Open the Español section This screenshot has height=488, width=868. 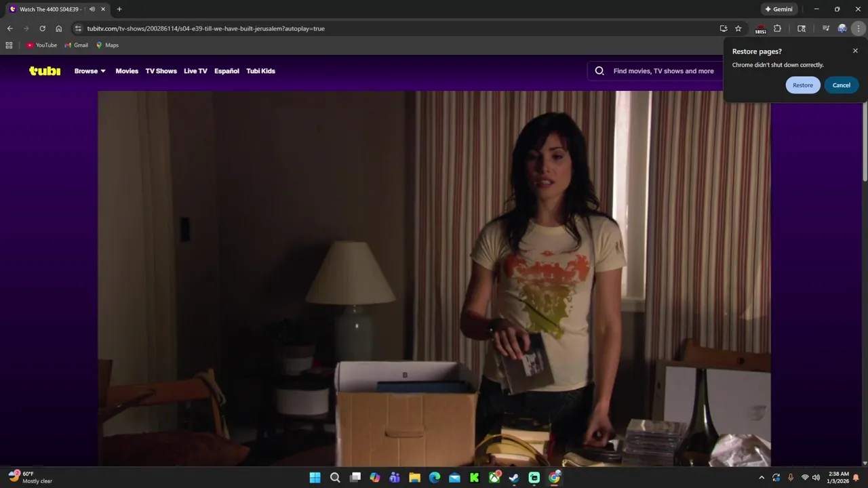tap(226, 70)
